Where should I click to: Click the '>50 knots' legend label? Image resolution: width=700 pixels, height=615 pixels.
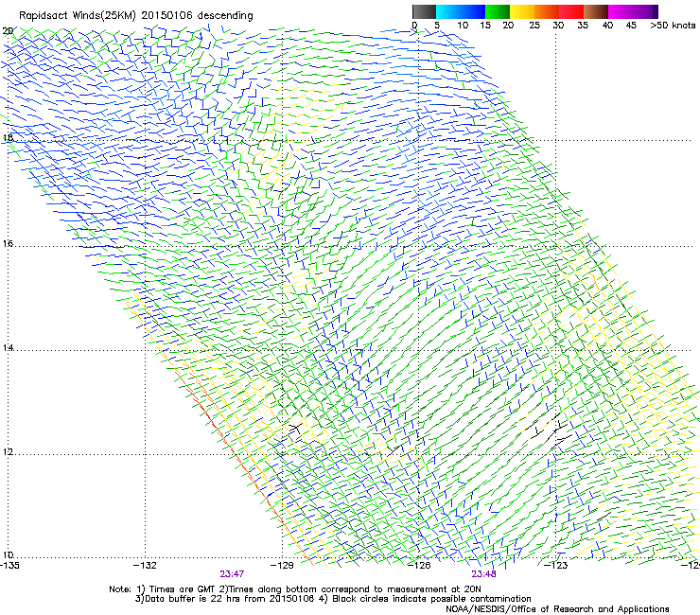pos(673,26)
